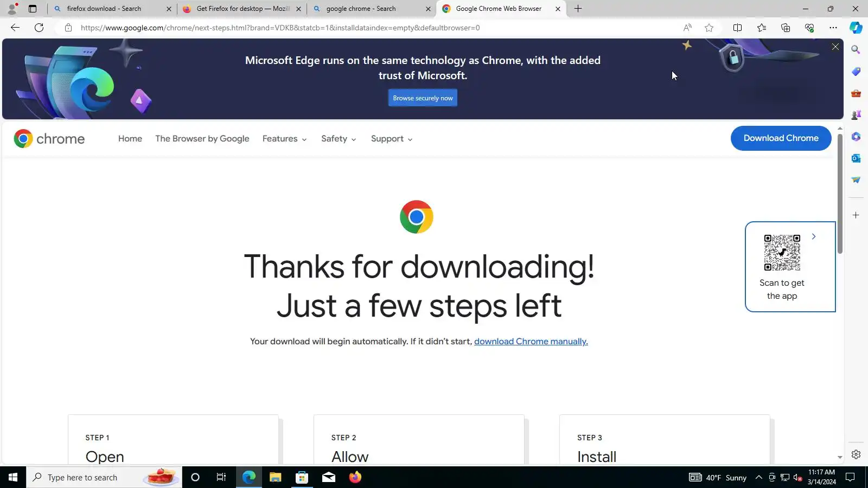
Task: Open the 40°F Sunny weather widget
Action: coord(718,477)
